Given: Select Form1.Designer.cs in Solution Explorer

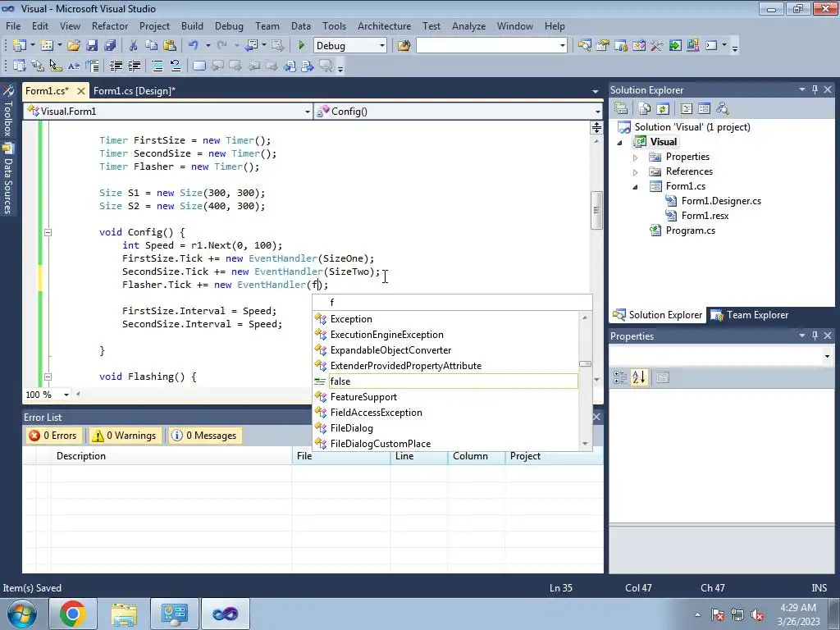Looking at the screenshot, I should tap(721, 201).
